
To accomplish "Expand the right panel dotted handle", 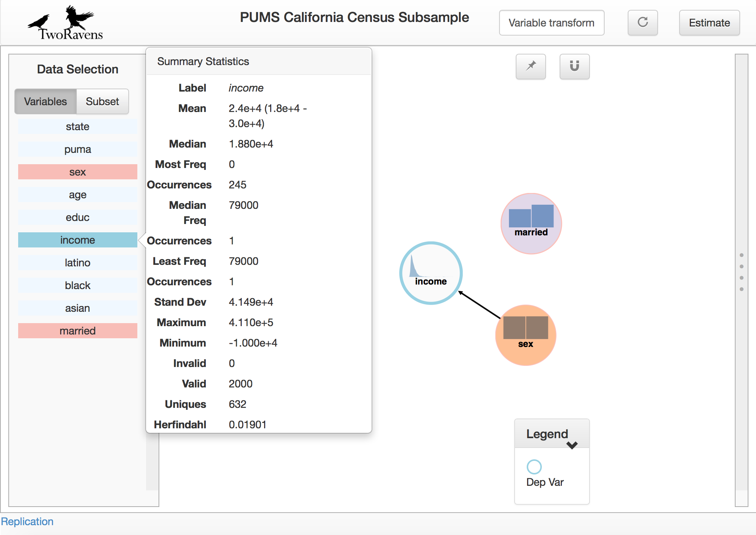I will (741, 272).
